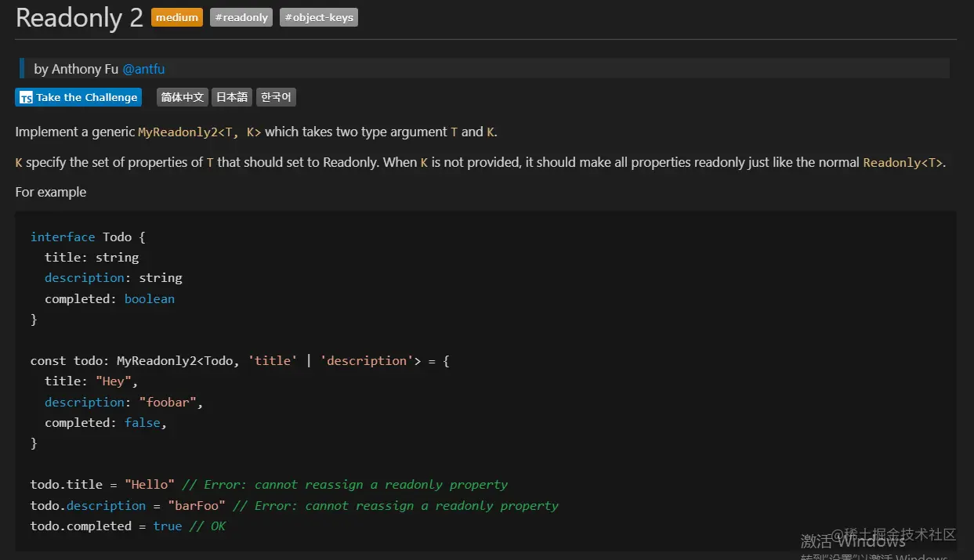Click the MyReadonly2<T, K> inline code
This screenshot has width=974, height=560.
[199, 132]
